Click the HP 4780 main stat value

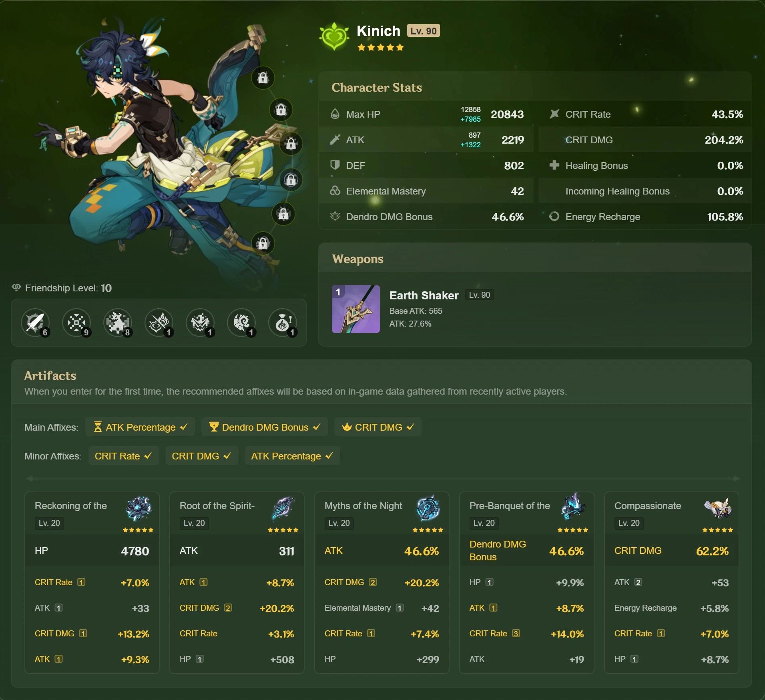point(135,551)
